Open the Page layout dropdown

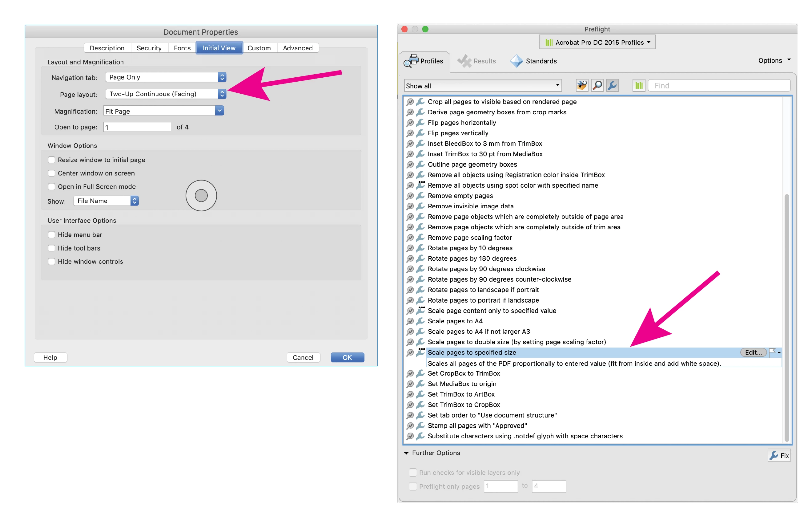coord(165,94)
